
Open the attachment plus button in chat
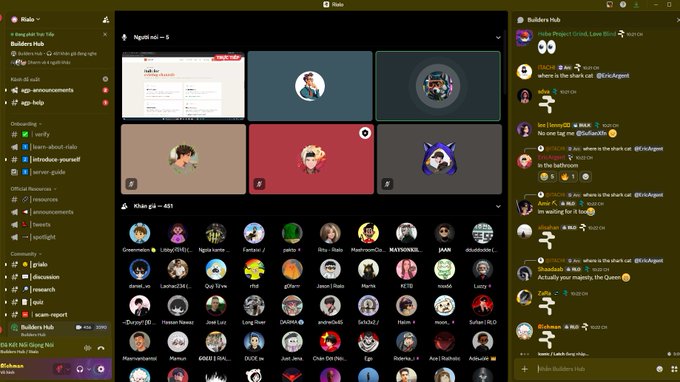[x=525, y=369]
